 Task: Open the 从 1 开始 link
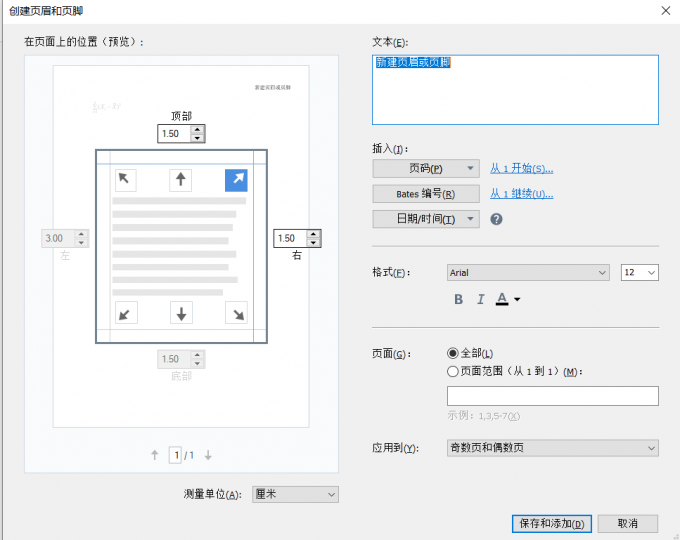point(522,168)
